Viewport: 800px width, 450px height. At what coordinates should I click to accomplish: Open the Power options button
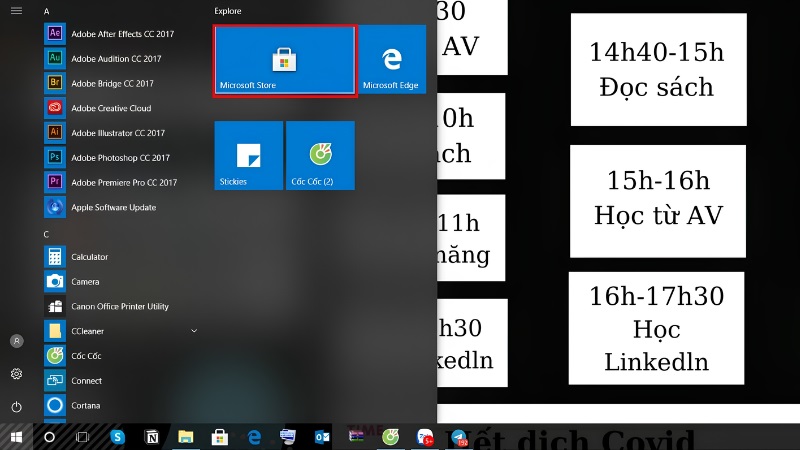[16, 407]
